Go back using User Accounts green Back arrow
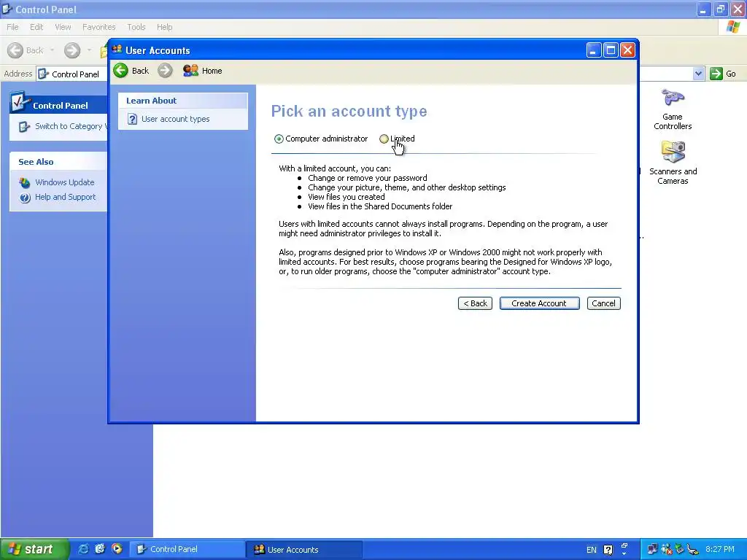The height and width of the screenshot is (560, 747). [x=121, y=71]
